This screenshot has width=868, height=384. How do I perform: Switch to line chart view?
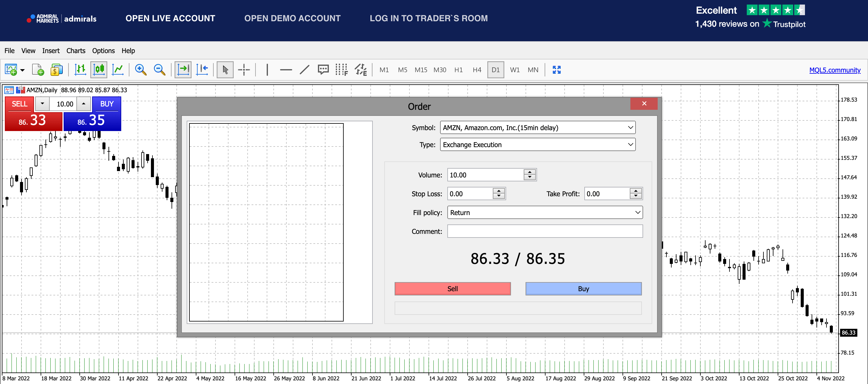coord(118,70)
